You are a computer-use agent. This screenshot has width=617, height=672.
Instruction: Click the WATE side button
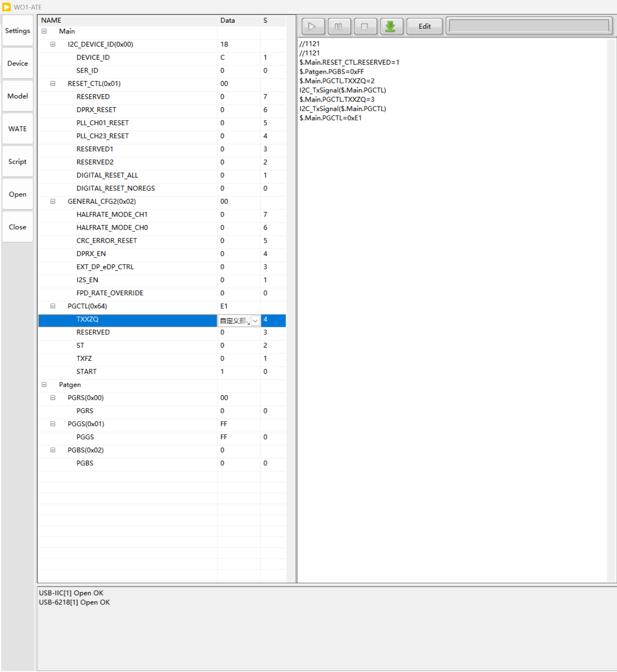[x=17, y=129]
